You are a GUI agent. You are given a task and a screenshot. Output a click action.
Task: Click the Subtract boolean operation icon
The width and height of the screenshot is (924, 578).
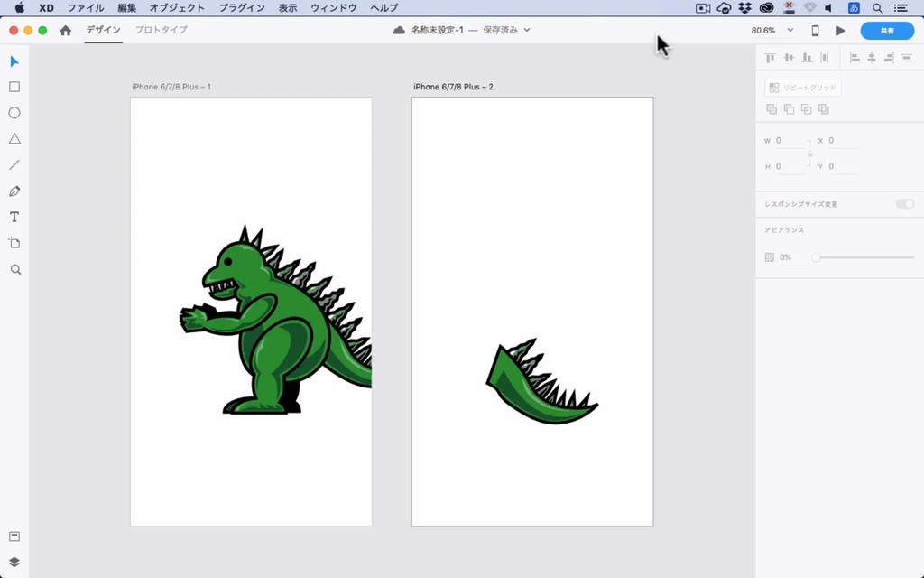tap(789, 109)
